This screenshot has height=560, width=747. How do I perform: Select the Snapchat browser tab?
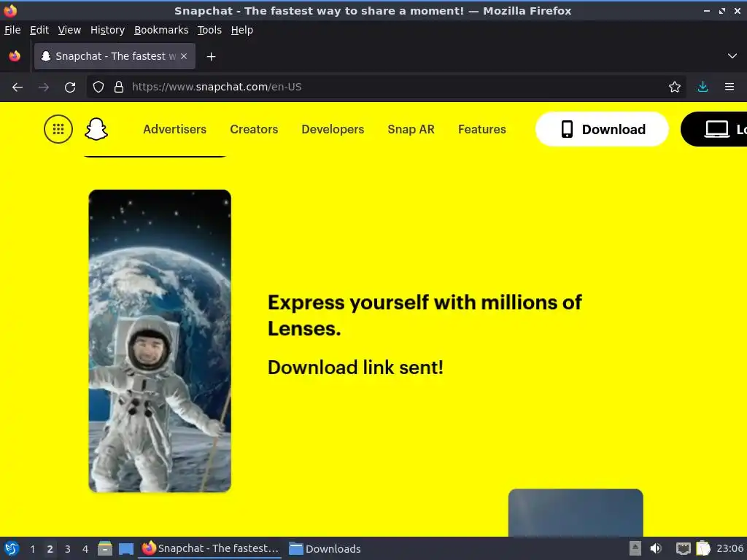pos(115,56)
